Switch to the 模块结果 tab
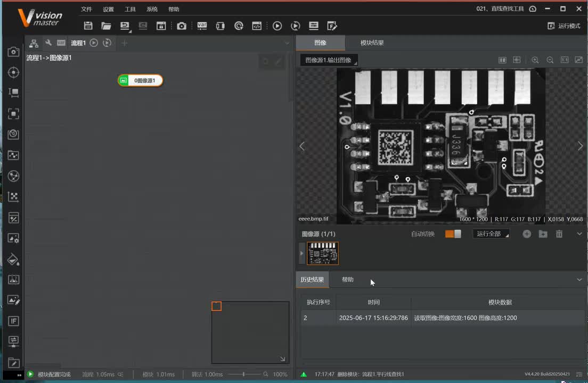Image resolution: width=588 pixels, height=383 pixels. pyautogui.click(x=372, y=43)
